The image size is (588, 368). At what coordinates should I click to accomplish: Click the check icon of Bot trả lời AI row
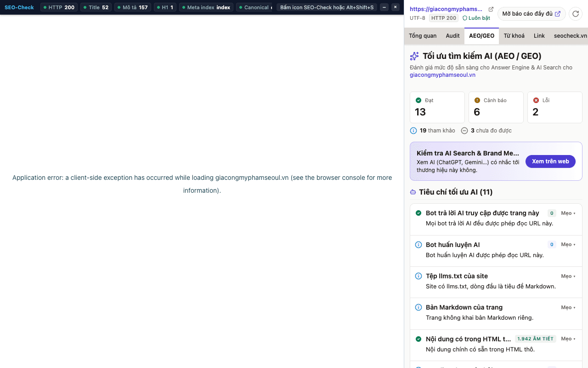click(x=418, y=213)
